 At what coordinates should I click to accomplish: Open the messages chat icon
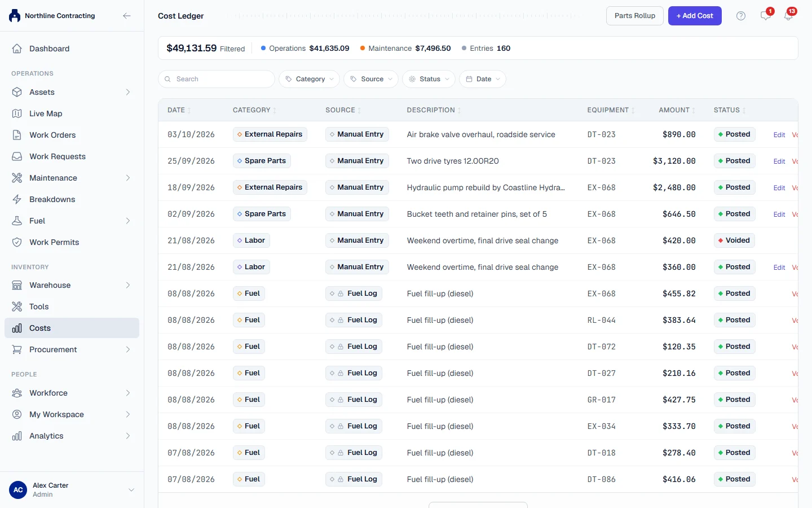(765, 16)
